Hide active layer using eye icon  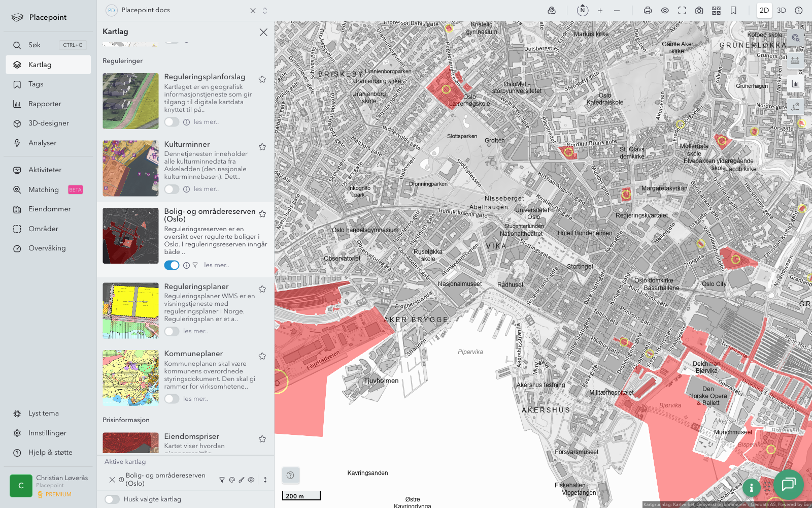[251, 480]
